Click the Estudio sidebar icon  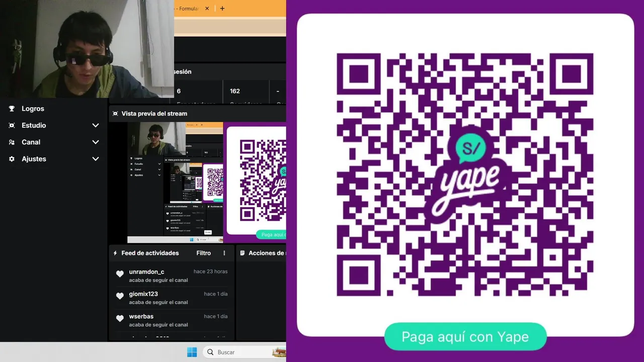point(12,125)
